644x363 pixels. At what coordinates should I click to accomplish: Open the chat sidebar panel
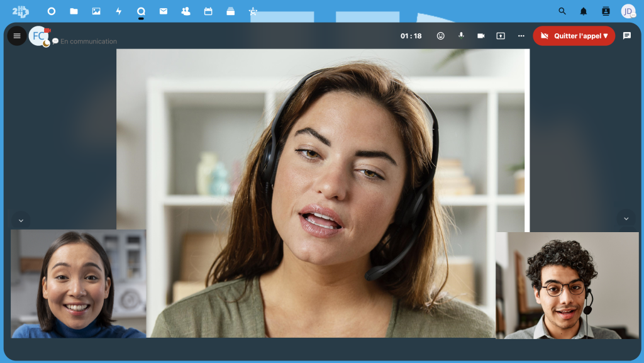(627, 36)
